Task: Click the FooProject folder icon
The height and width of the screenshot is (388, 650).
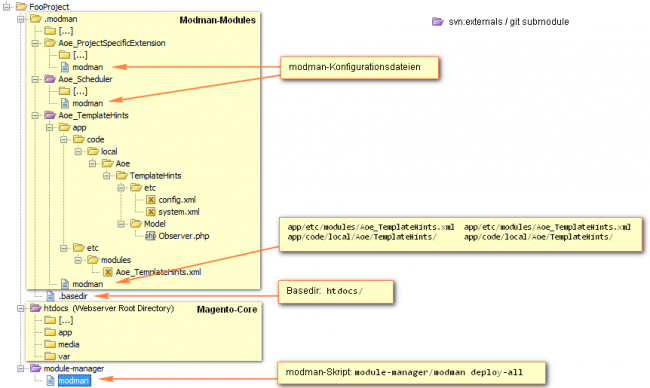Action: [22, 7]
